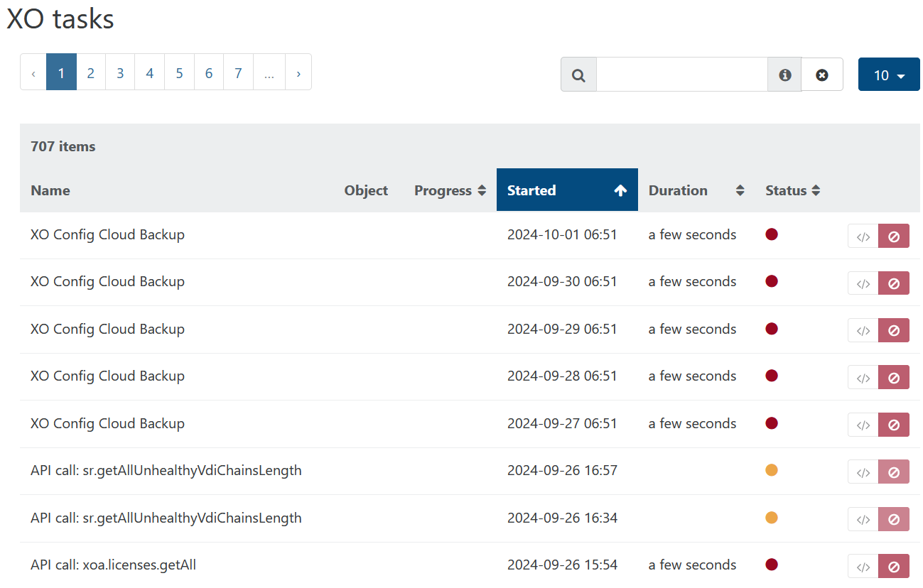Viewport: 923px width, 588px height.
Task: Go to the next page with the right arrow
Action: pyautogui.click(x=298, y=72)
